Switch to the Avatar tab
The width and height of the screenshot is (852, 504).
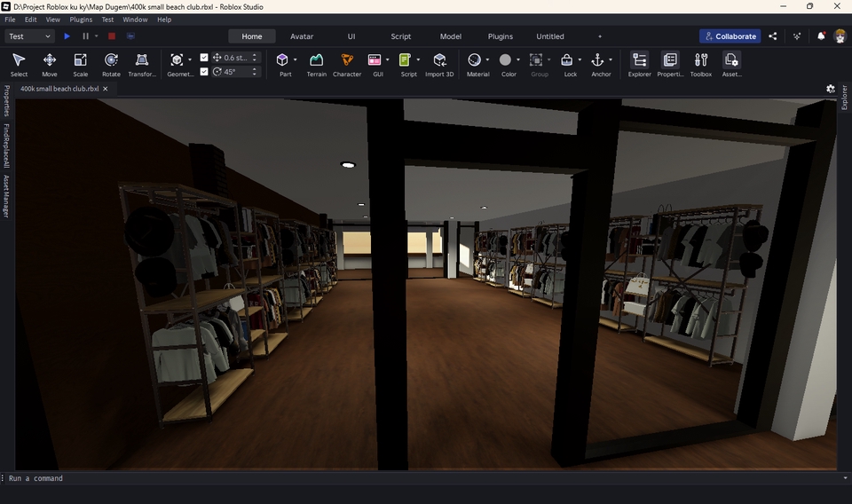click(302, 36)
